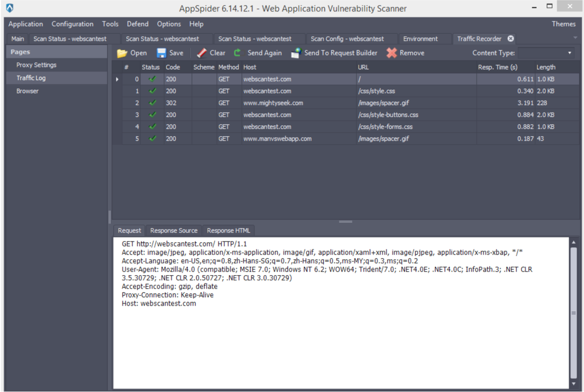
Task: Switch to the Response HTML tab
Action: tap(229, 231)
